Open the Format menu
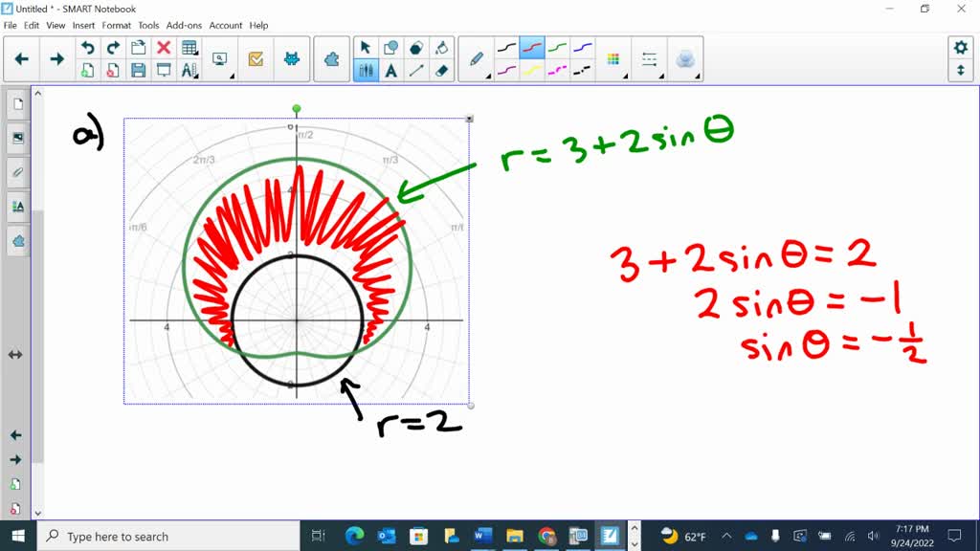980x551 pixels. (x=116, y=25)
